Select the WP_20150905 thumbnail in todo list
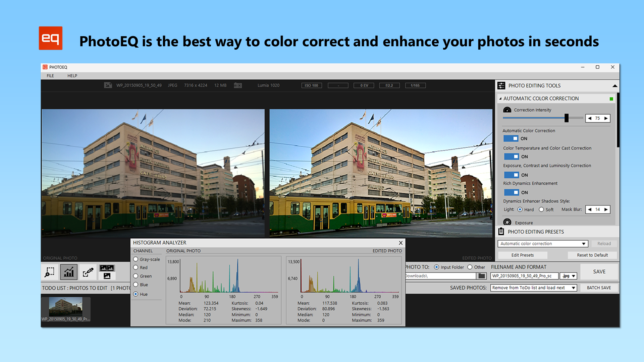Image resolution: width=644 pixels, height=362 pixels. tap(65, 309)
